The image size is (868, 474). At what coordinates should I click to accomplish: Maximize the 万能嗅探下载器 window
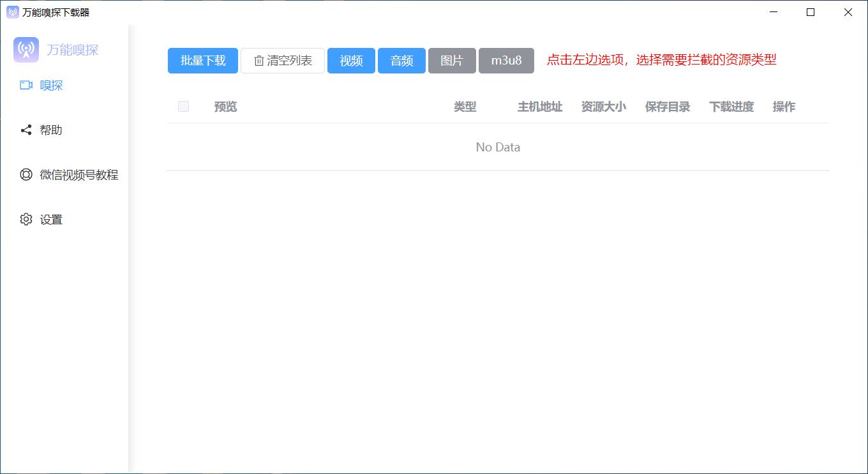(x=811, y=12)
